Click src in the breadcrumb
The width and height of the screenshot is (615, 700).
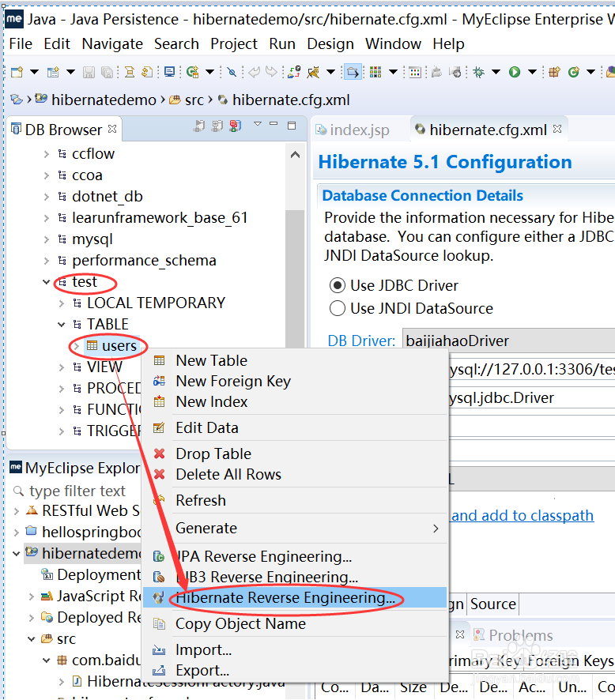[194, 100]
